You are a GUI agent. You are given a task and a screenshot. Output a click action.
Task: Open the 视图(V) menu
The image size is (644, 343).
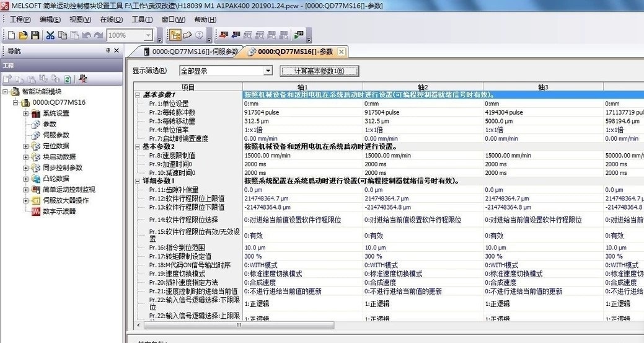80,19
